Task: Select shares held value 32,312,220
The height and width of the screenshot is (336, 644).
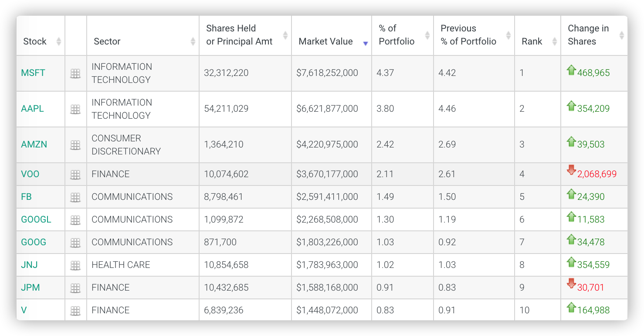Action: tap(226, 73)
